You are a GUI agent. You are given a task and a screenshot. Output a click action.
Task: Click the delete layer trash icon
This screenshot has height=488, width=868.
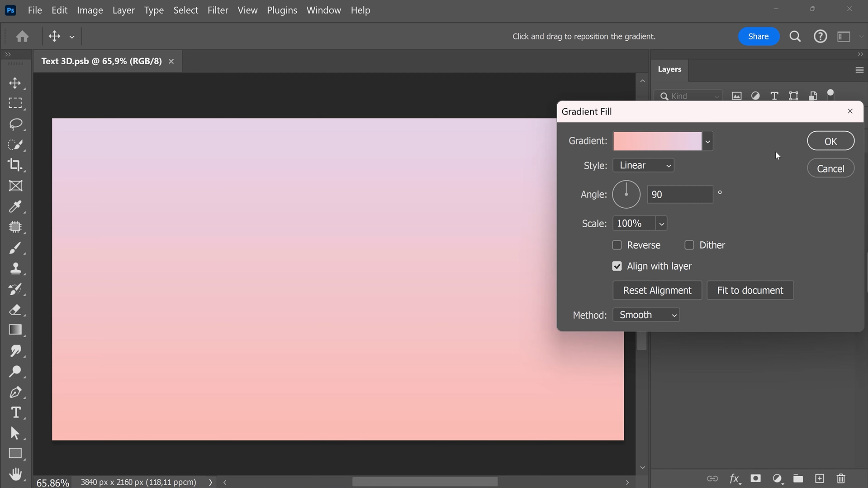click(x=841, y=478)
